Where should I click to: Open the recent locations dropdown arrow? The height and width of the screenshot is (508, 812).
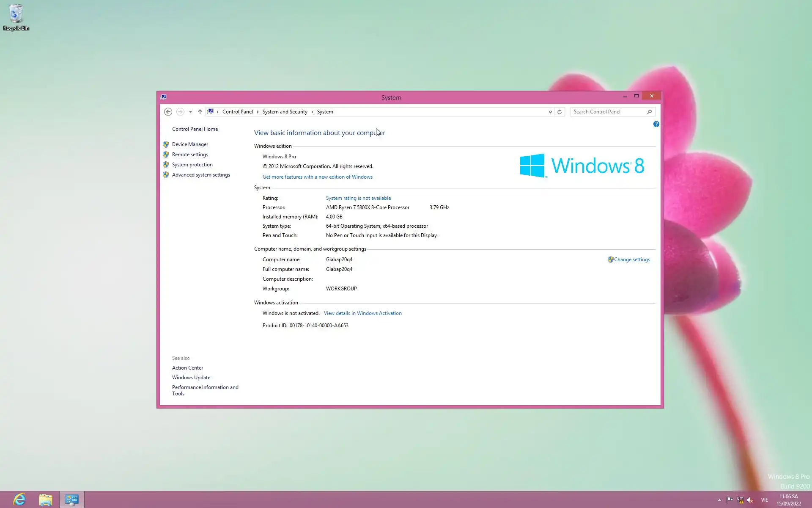point(190,112)
